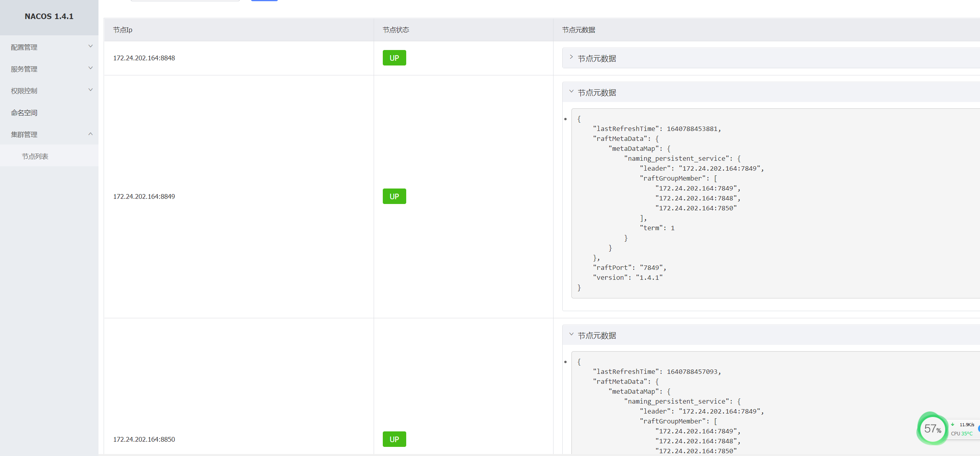980x456 pixels.
Task: Click the UP status badge for node 8848
Action: 394,58
